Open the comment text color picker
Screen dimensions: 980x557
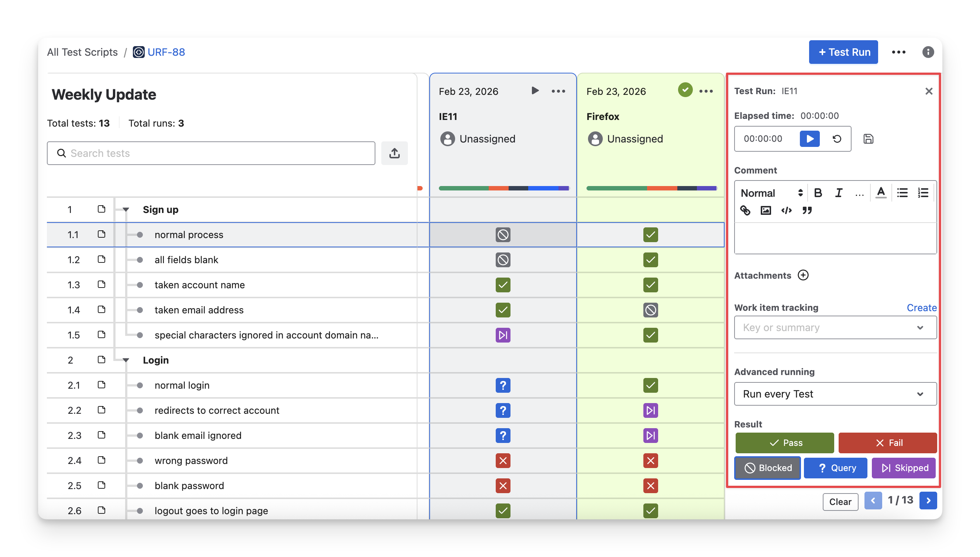[881, 193]
